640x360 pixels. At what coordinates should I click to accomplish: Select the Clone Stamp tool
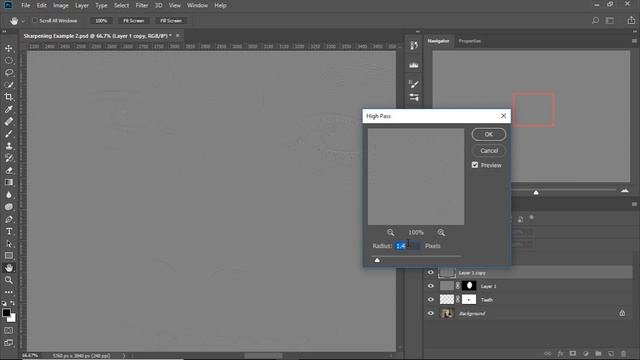click(9, 146)
